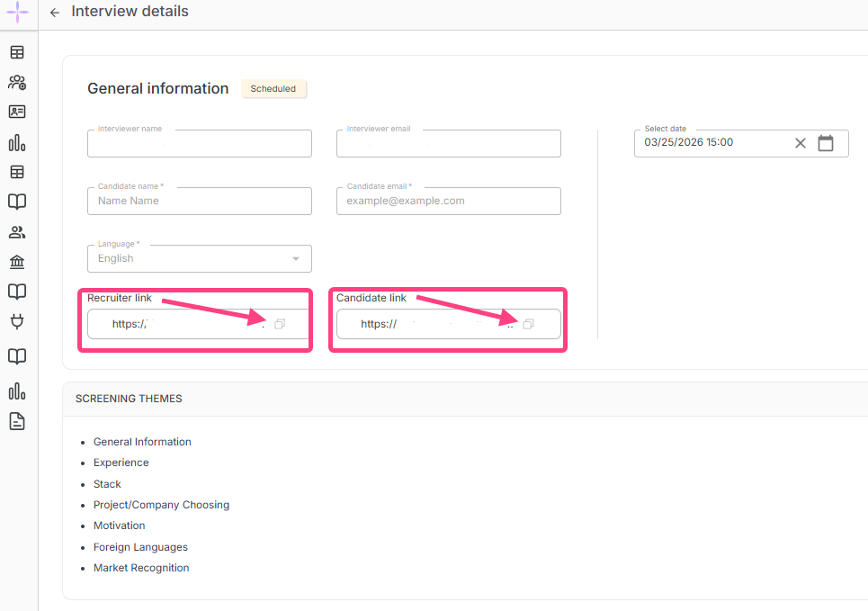Click into the Candidate name field

pyautogui.click(x=199, y=201)
